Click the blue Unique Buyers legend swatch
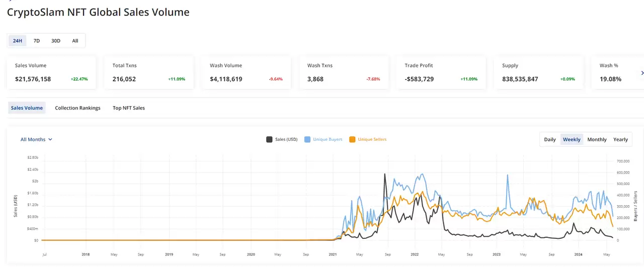The height and width of the screenshot is (270, 644). (x=307, y=139)
